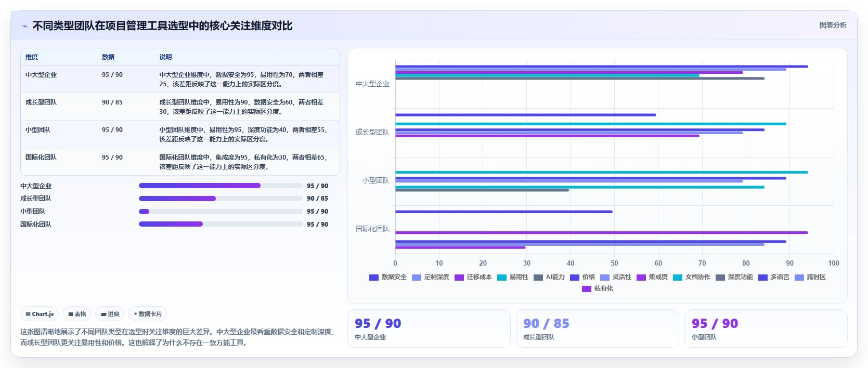The image size is (868, 368).
Task: Toggle the 文档协作 legend item
Action: click(x=692, y=277)
